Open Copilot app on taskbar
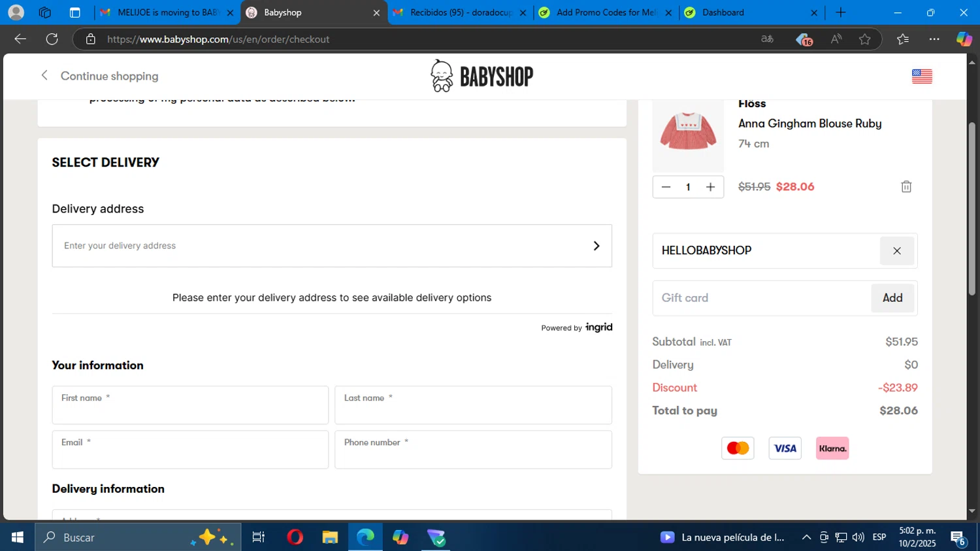 pyautogui.click(x=400, y=537)
